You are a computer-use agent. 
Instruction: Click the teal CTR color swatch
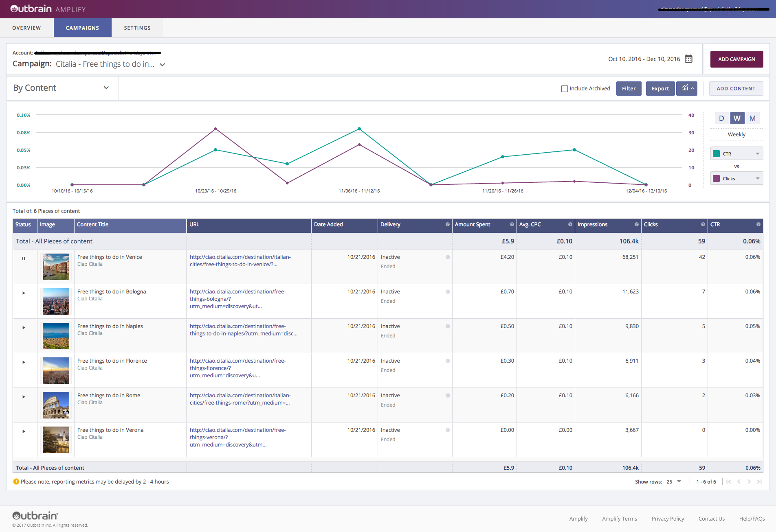[717, 154]
